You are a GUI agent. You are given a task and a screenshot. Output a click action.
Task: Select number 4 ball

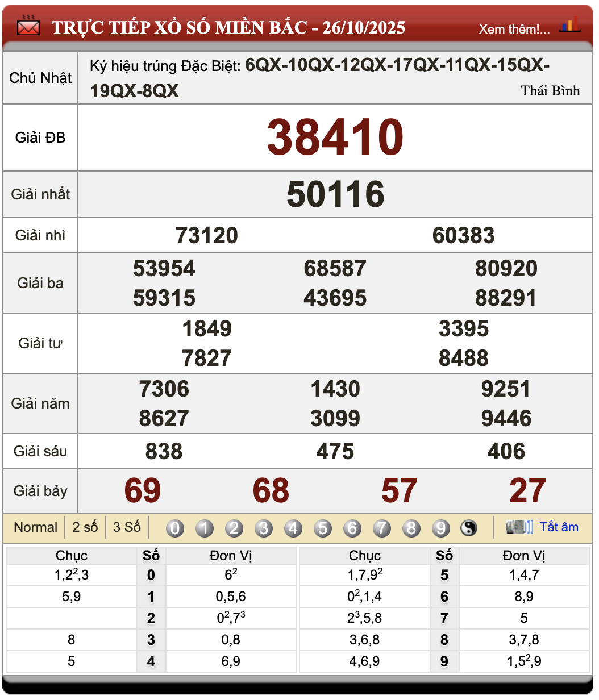tap(293, 528)
